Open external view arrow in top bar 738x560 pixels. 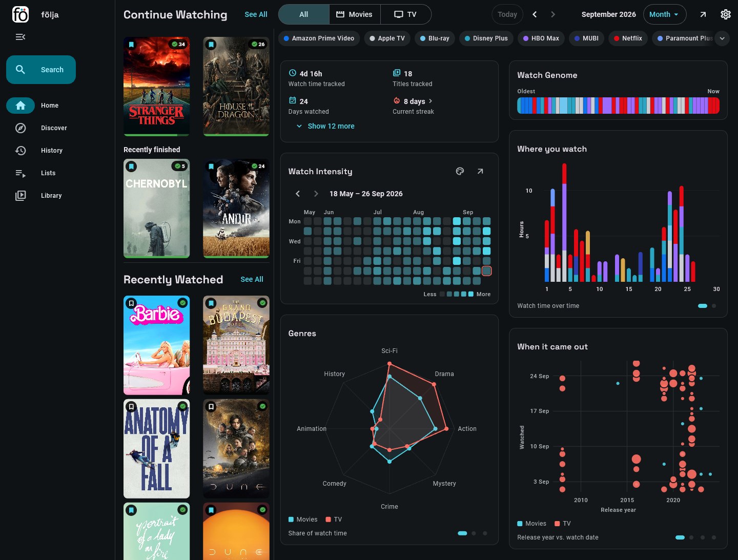(x=703, y=14)
